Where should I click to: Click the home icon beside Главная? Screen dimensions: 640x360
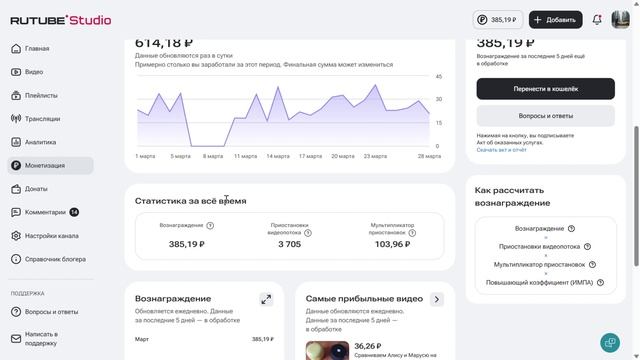pos(16,49)
